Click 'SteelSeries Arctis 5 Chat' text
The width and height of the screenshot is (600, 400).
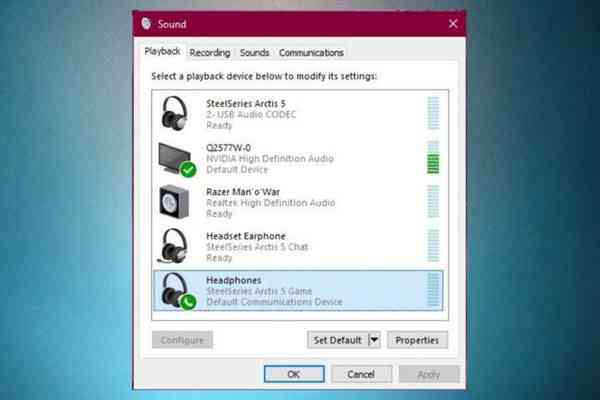pos(257,247)
